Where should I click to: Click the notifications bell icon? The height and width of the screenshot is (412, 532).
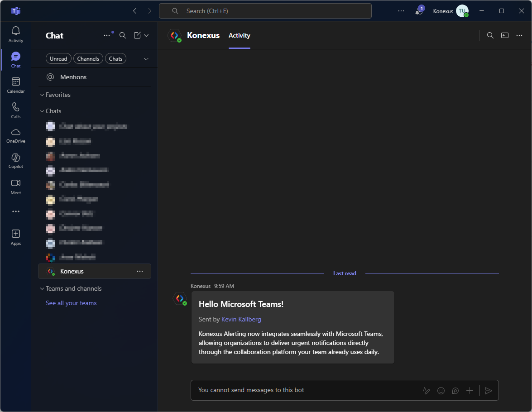coord(419,11)
